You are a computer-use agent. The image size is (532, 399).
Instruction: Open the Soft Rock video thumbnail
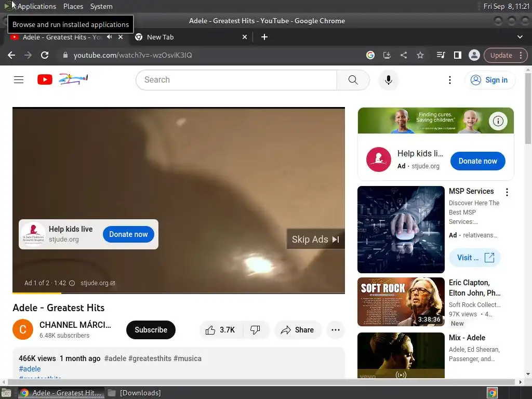(x=401, y=302)
